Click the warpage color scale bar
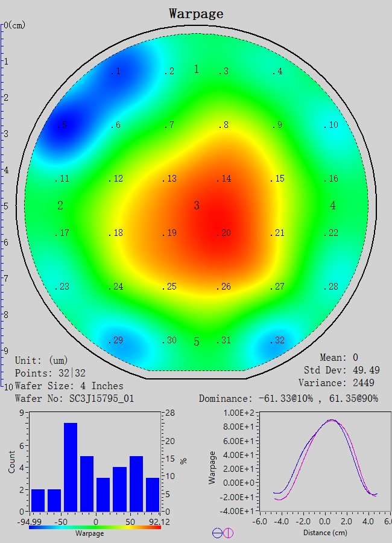 (95, 527)
